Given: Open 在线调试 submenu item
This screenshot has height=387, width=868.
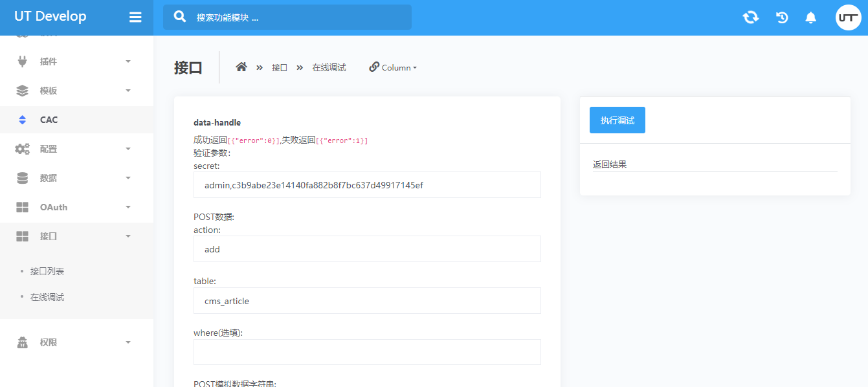Looking at the screenshot, I should [x=47, y=297].
